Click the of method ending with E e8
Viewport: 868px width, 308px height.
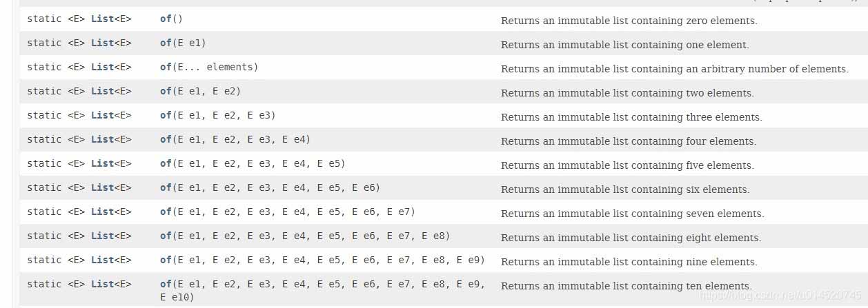click(166, 236)
